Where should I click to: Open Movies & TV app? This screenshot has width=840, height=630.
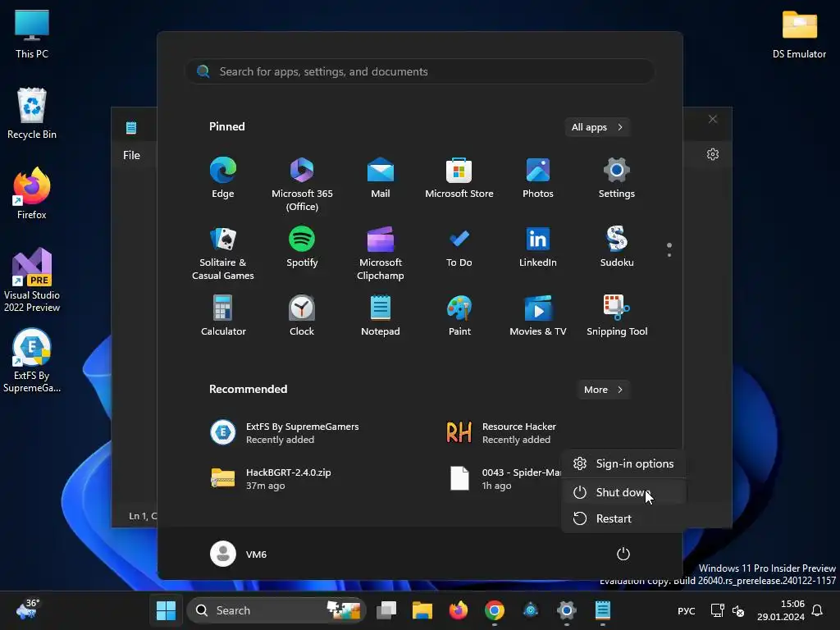(538, 316)
